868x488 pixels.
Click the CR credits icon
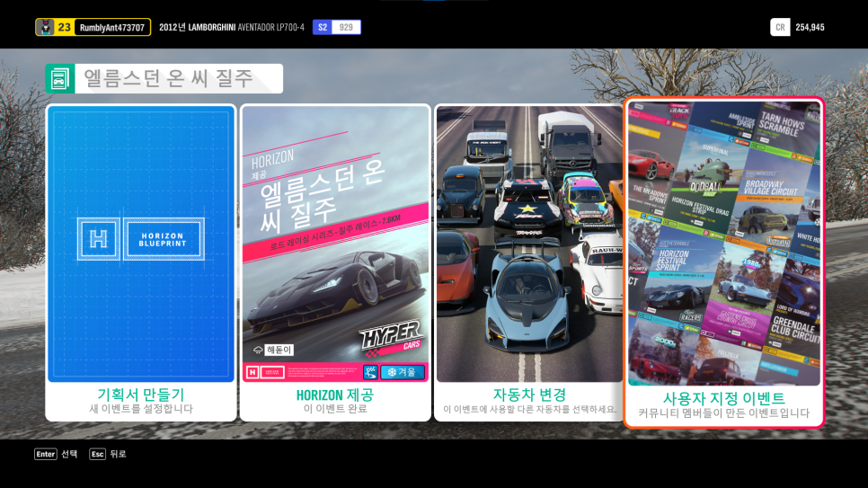tap(780, 27)
